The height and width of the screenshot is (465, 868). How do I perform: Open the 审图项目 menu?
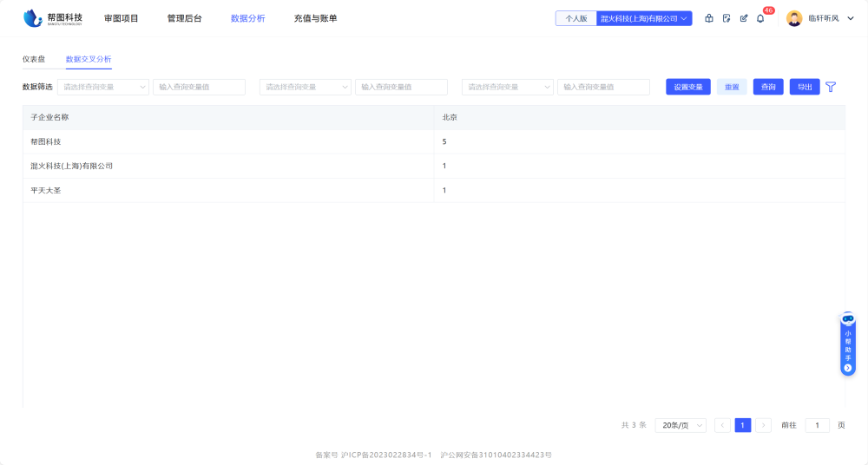[x=122, y=18]
